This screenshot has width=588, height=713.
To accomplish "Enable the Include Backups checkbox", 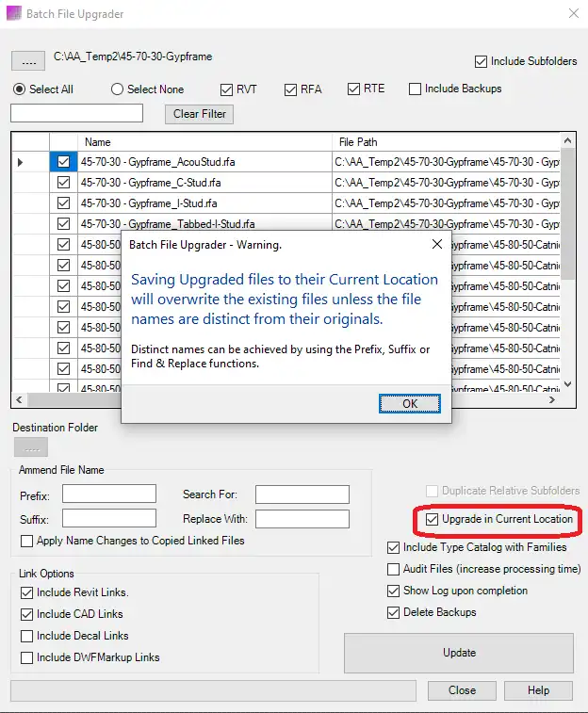I will coord(416,89).
